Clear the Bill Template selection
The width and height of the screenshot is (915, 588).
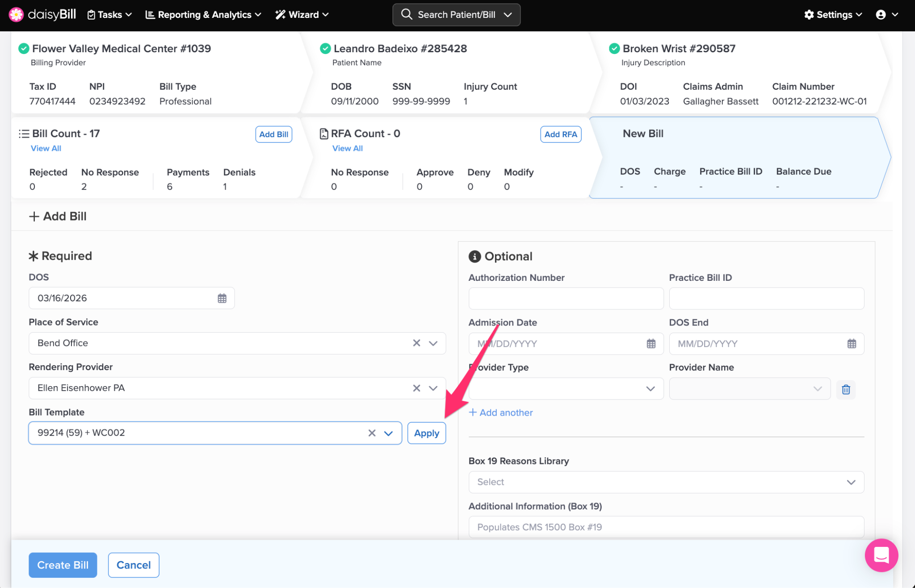372,433
